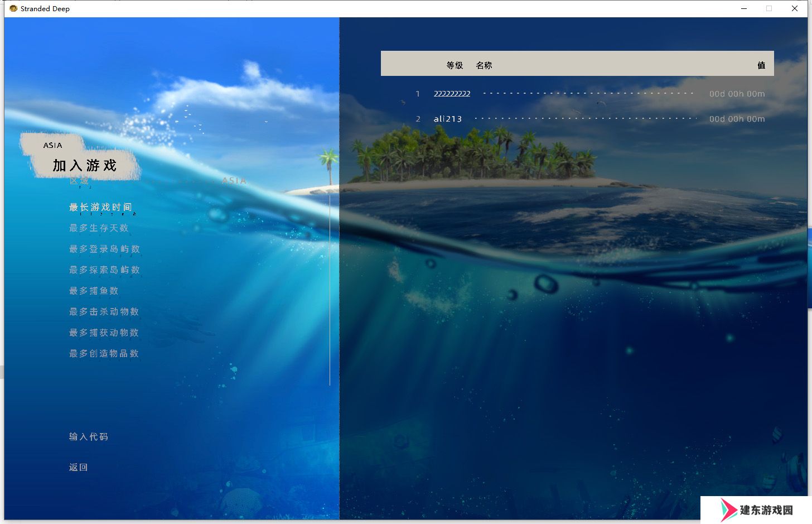Click the 值 column header
This screenshot has height=524, width=812.
(x=761, y=65)
